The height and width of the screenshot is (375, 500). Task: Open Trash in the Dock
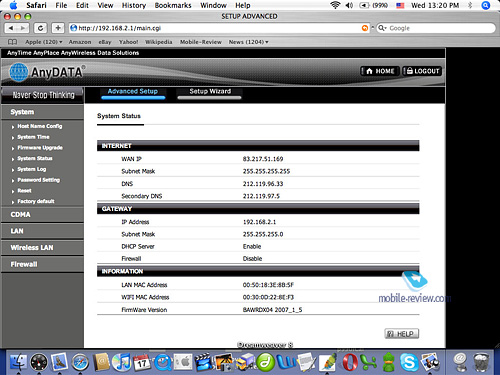click(x=481, y=363)
